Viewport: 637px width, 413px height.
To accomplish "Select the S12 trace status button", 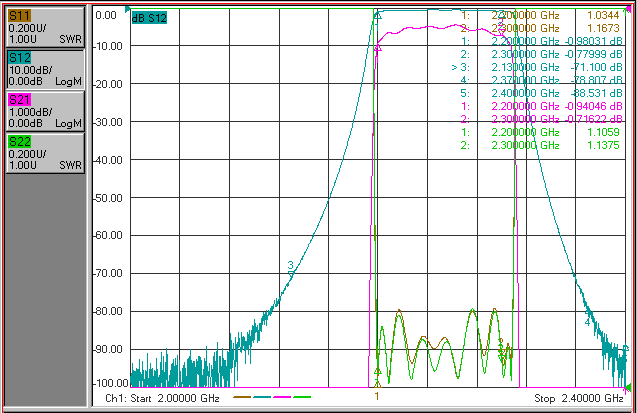I will coord(45,69).
